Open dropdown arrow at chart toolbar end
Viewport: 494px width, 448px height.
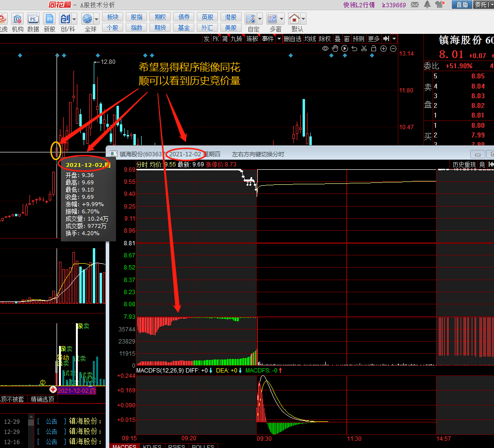pyautogui.click(x=394, y=39)
